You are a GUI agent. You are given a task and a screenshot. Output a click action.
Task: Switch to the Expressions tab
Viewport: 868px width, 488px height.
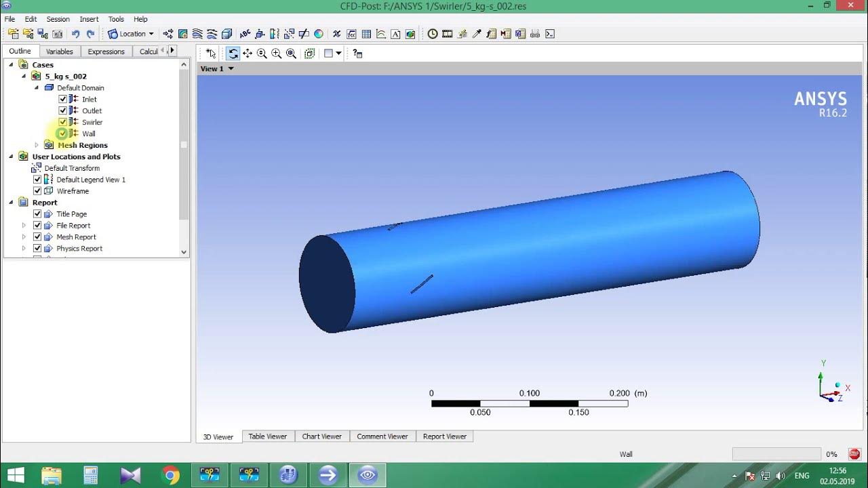(x=106, y=52)
